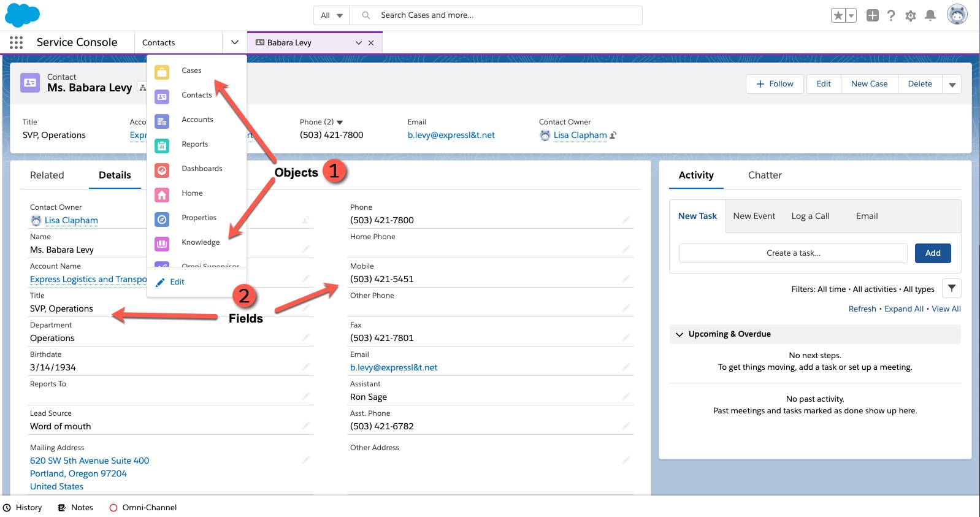
Task: Click the Accounts building icon
Action: [162, 121]
